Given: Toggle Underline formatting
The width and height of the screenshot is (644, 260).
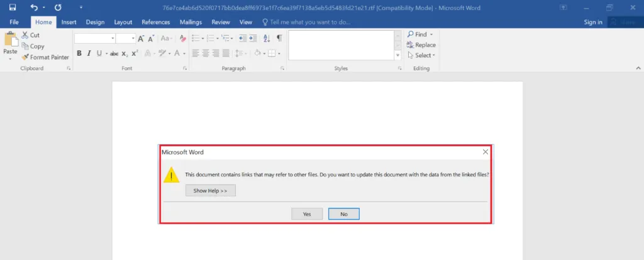Looking at the screenshot, I should pos(99,53).
